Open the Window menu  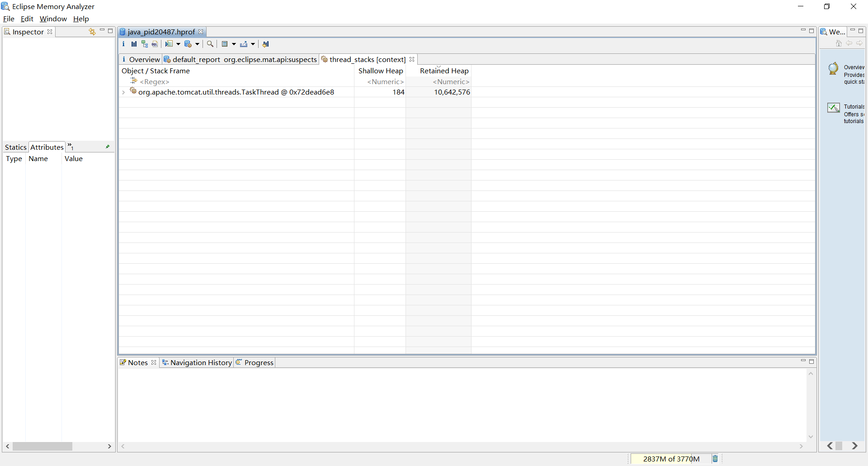53,19
